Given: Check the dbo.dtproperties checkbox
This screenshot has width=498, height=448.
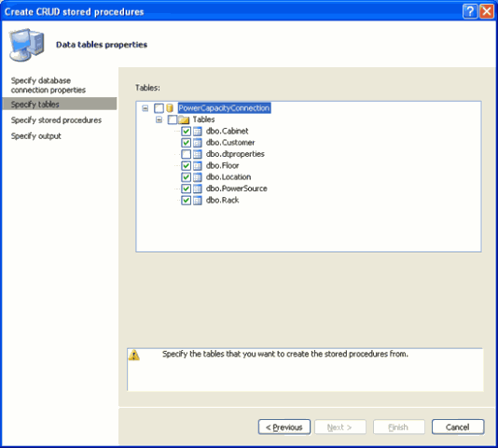Looking at the screenshot, I should coord(187,154).
